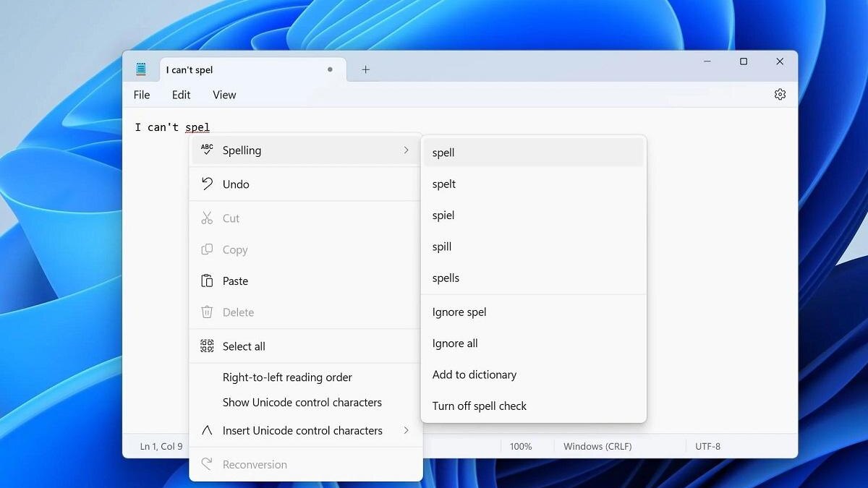The height and width of the screenshot is (488, 868).
Task: Open the File menu
Action: 142,95
